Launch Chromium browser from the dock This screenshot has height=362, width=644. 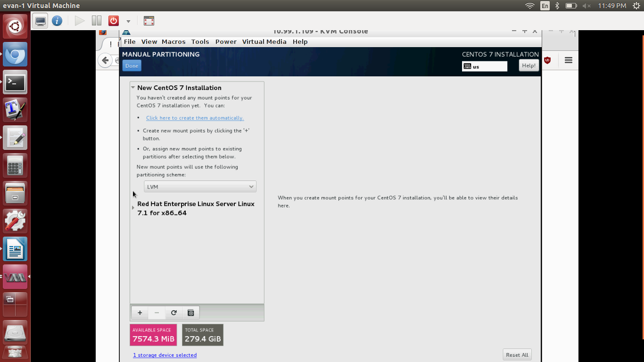pos(15,55)
